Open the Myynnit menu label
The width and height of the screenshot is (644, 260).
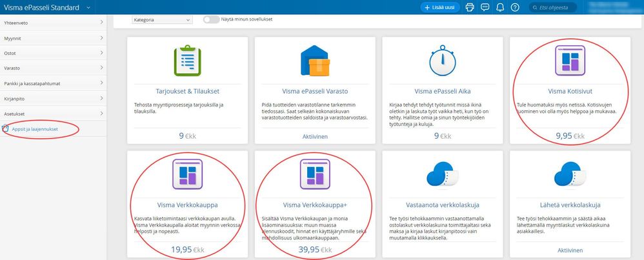pyautogui.click(x=12, y=38)
